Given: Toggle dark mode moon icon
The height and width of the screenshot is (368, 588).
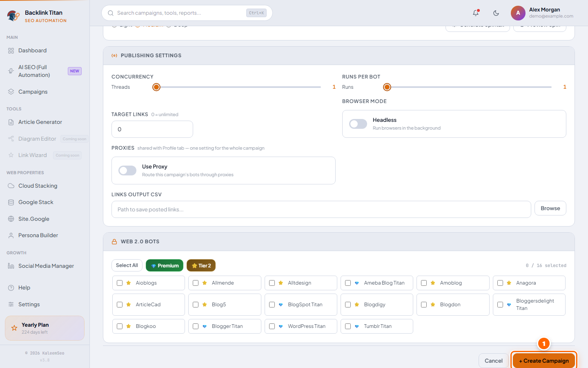Looking at the screenshot, I should click(496, 13).
